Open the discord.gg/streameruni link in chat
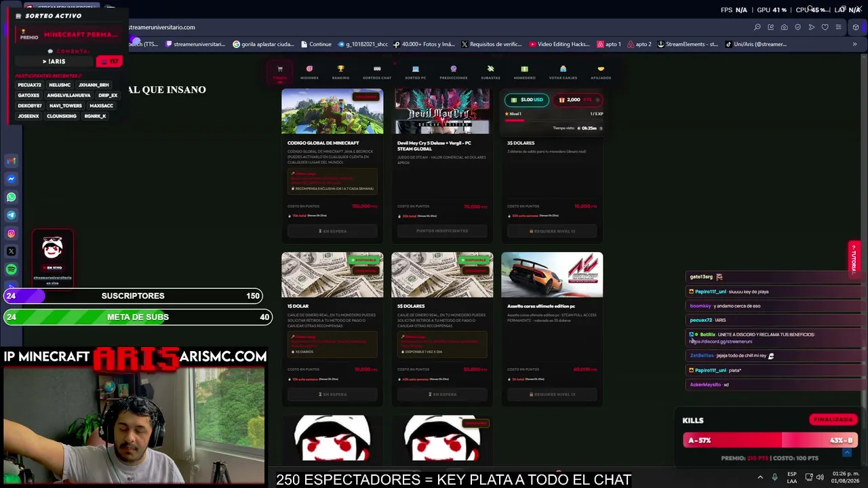The height and width of the screenshot is (488, 868). point(721,342)
